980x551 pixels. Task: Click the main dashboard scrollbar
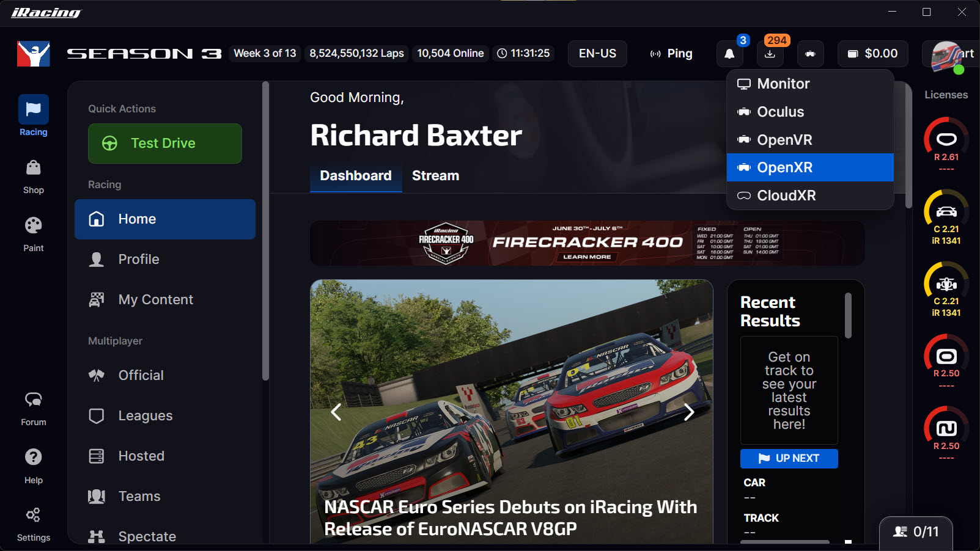[x=908, y=145]
